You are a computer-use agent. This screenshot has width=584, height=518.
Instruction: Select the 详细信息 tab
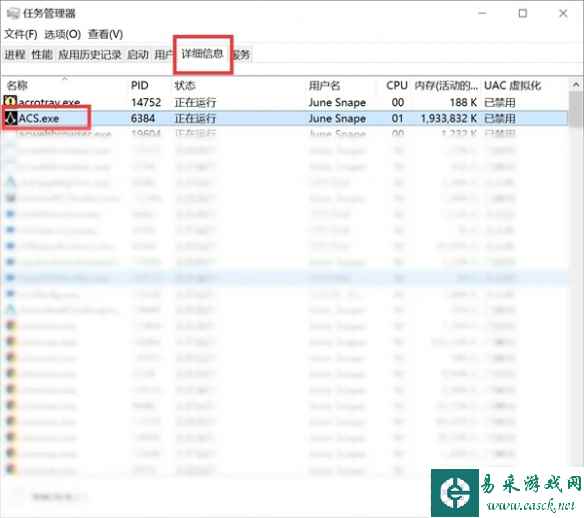tap(203, 54)
